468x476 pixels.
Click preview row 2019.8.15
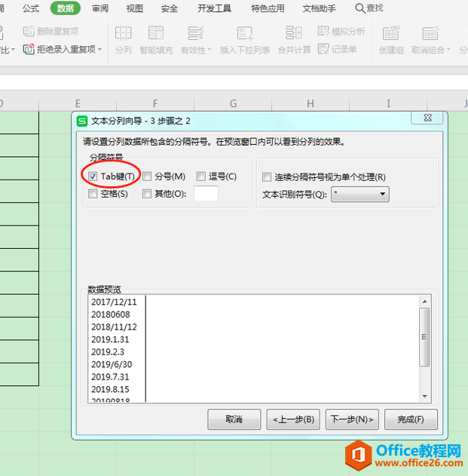tap(110, 389)
